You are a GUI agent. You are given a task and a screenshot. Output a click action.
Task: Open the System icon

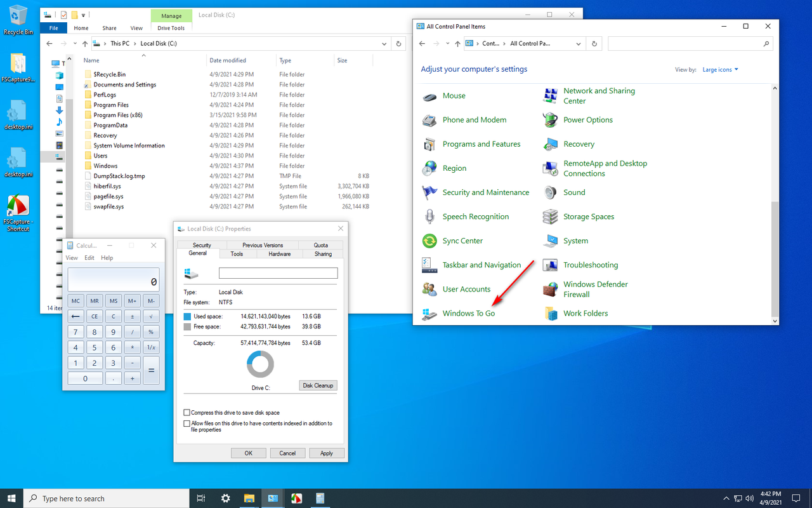tap(550, 241)
